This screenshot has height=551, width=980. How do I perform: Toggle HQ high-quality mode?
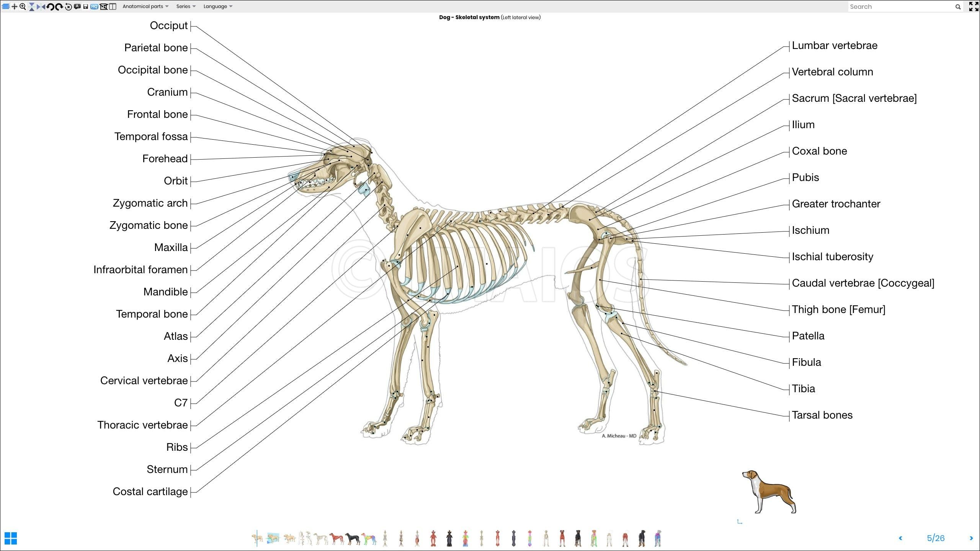pyautogui.click(x=94, y=7)
